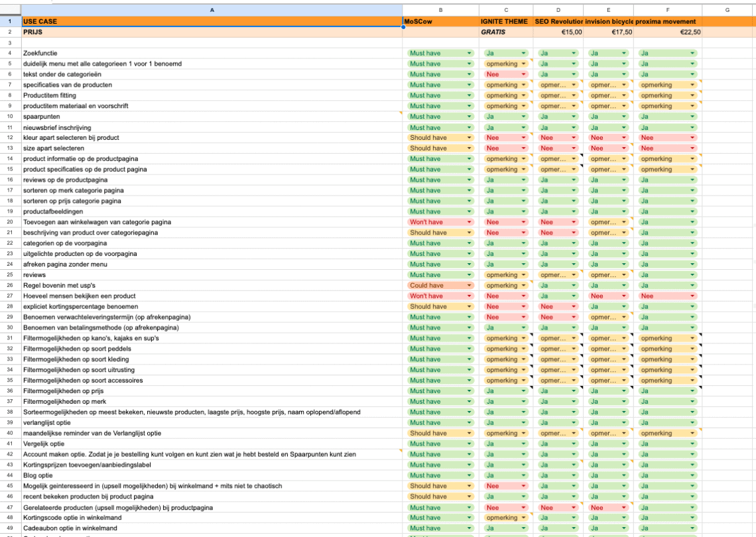Viewport: 756px width, 537px height.
Task: Select the Filtermogelijkheden op merk cell
Action: [212, 402]
